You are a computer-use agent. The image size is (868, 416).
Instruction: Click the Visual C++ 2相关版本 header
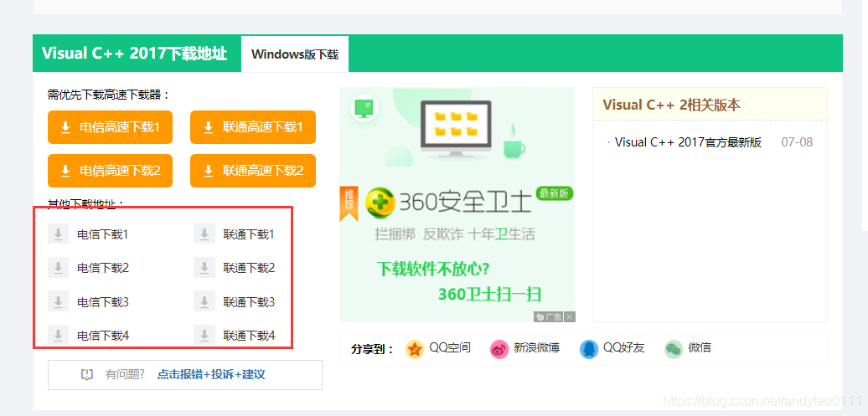pos(671,105)
